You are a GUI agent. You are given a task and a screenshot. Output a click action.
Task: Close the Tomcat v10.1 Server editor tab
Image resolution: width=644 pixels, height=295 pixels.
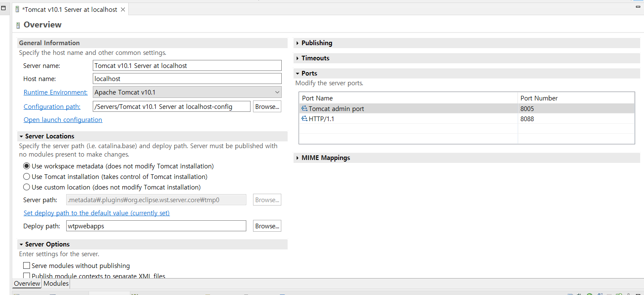(x=123, y=9)
